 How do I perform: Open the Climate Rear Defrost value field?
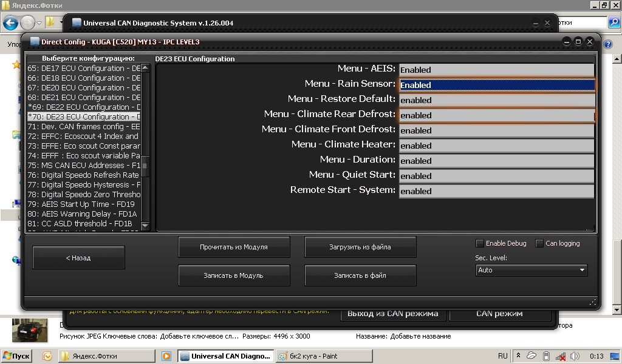point(497,115)
